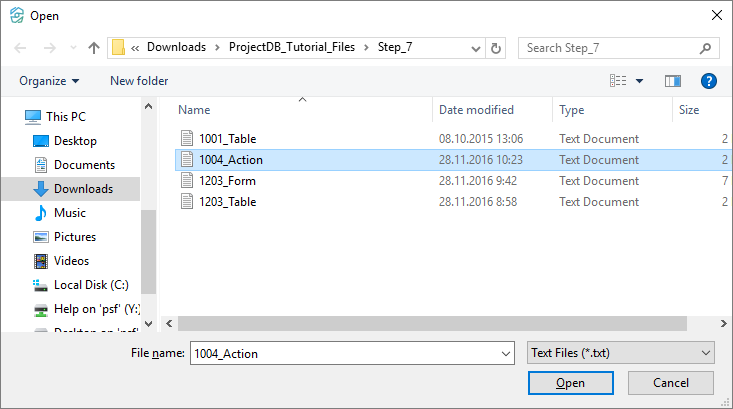This screenshot has height=409, width=733.
Task: Open the Change your view dropdown
Action: pyautogui.click(x=640, y=81)
